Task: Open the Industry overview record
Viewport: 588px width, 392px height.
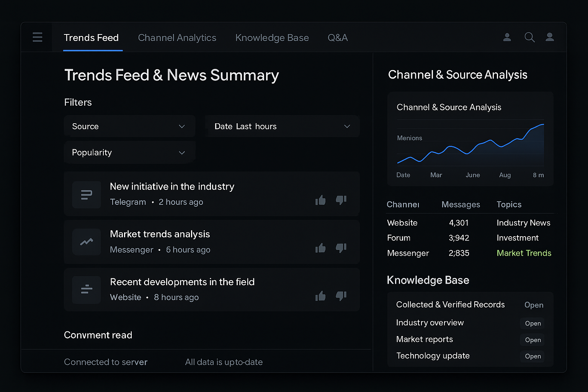Action: [532, 323]
